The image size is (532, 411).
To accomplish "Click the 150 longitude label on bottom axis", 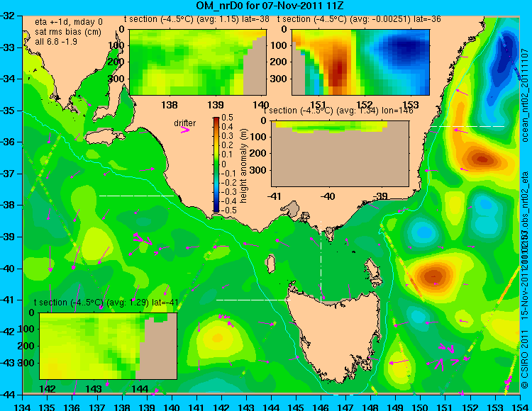I will [x=421, y=407].
